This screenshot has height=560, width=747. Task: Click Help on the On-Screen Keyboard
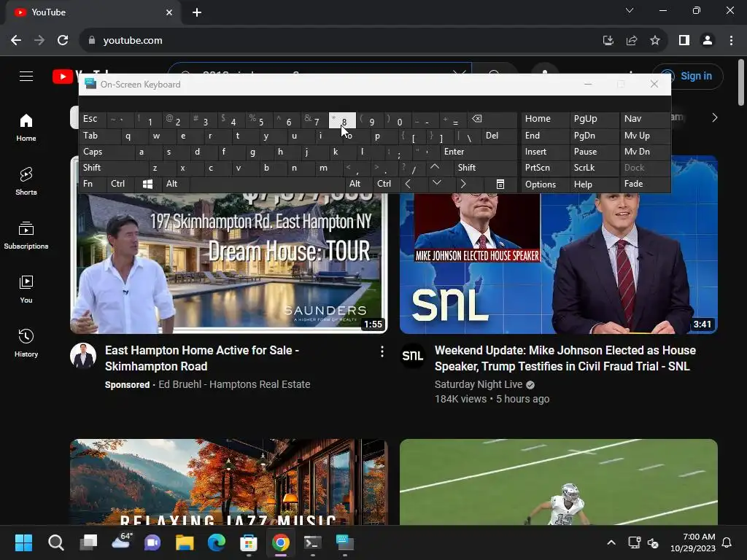click(594, 184)
